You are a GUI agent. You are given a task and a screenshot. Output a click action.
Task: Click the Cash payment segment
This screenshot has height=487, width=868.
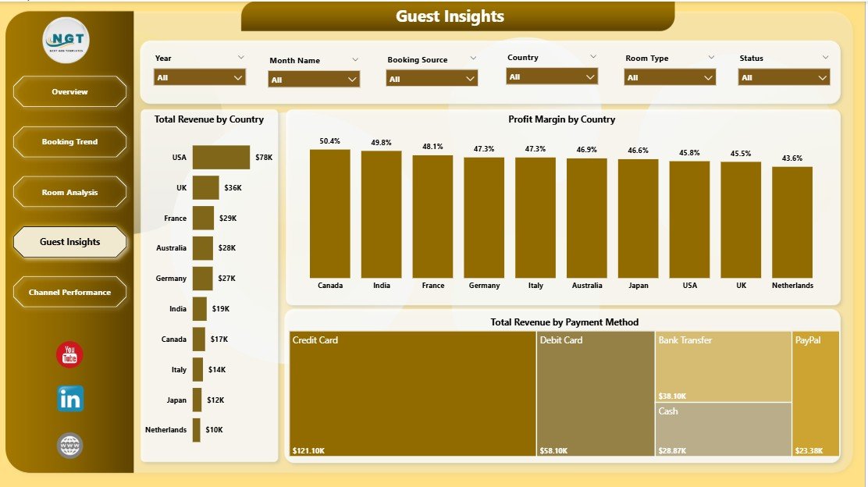[723, 428]
